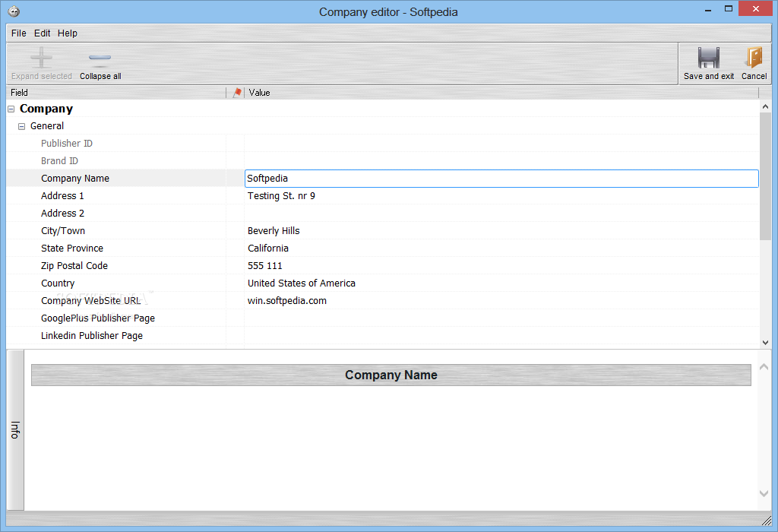Click the Expand selected plus icon

[x=41, y=58]
